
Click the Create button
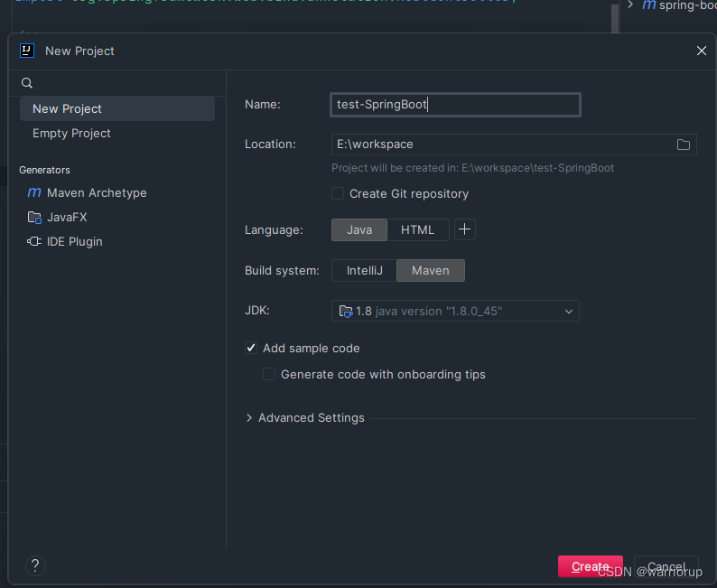pos(591,566)
